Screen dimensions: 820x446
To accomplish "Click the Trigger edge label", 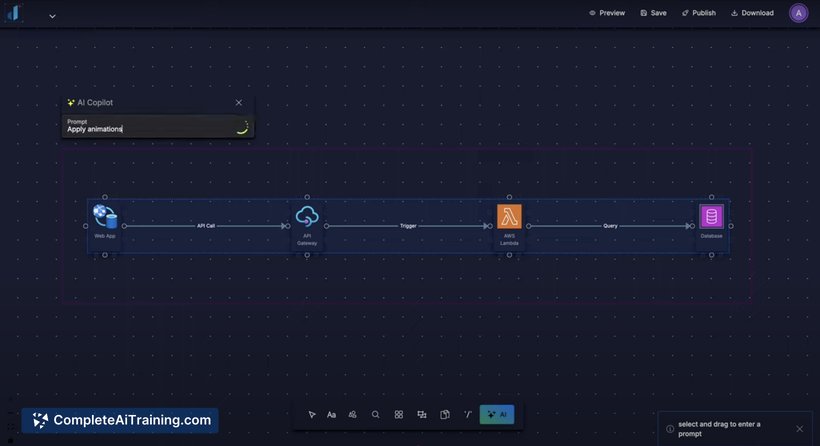I will point(408,226).
